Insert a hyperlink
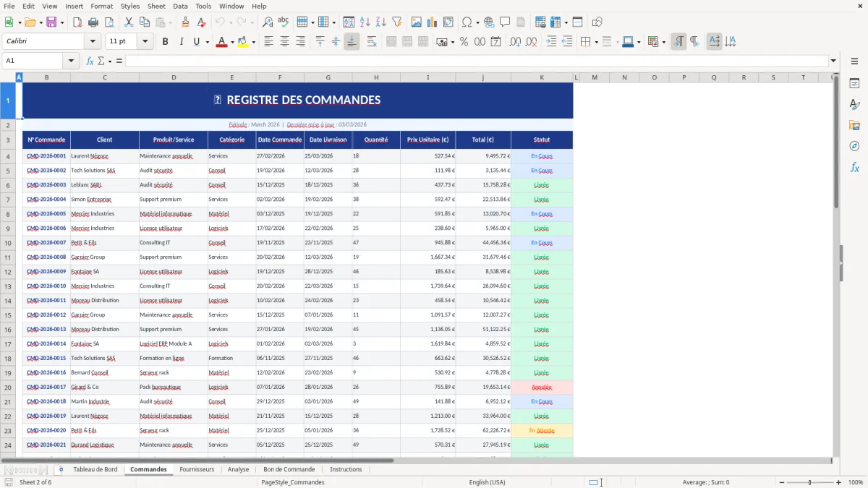The image size is (868, 488). click(x=489, y=22)
